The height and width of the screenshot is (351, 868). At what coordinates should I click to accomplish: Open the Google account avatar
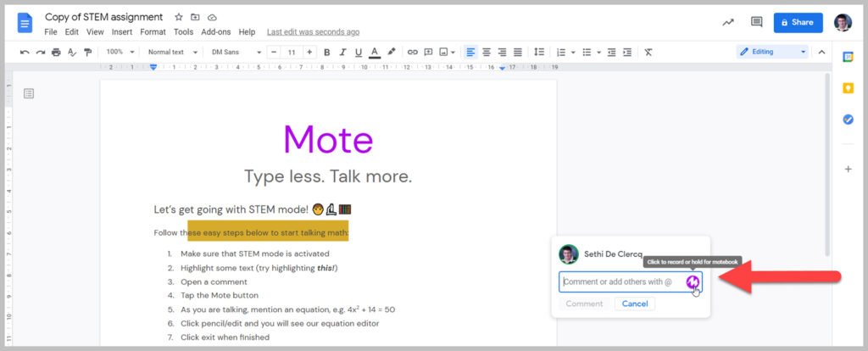pos(843,23)
